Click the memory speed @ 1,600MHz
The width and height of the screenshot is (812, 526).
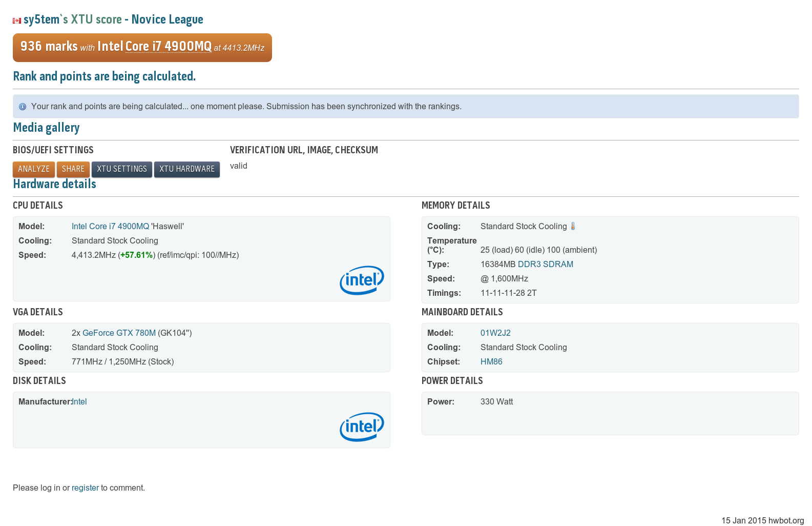(x=504, y=278)
